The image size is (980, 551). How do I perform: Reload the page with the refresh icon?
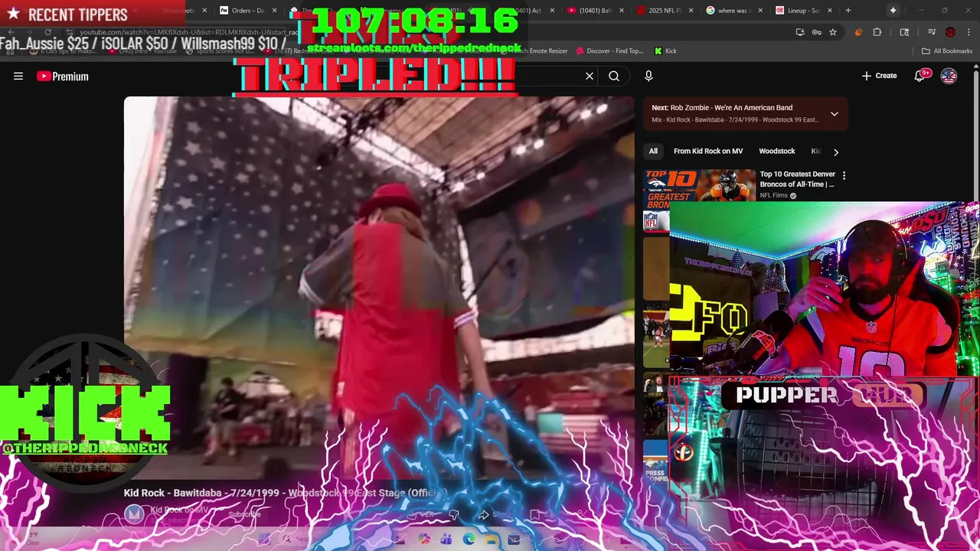(x=47, y=32)
